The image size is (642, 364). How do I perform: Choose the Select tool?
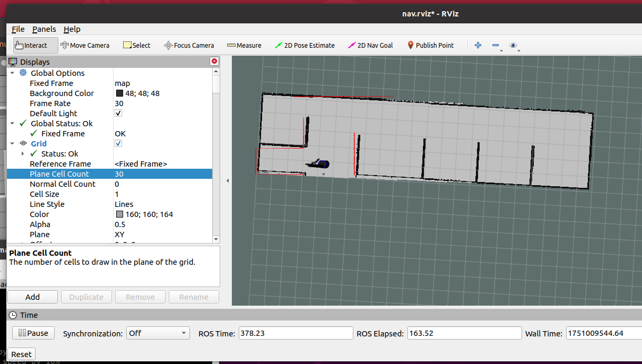[136, 45]
